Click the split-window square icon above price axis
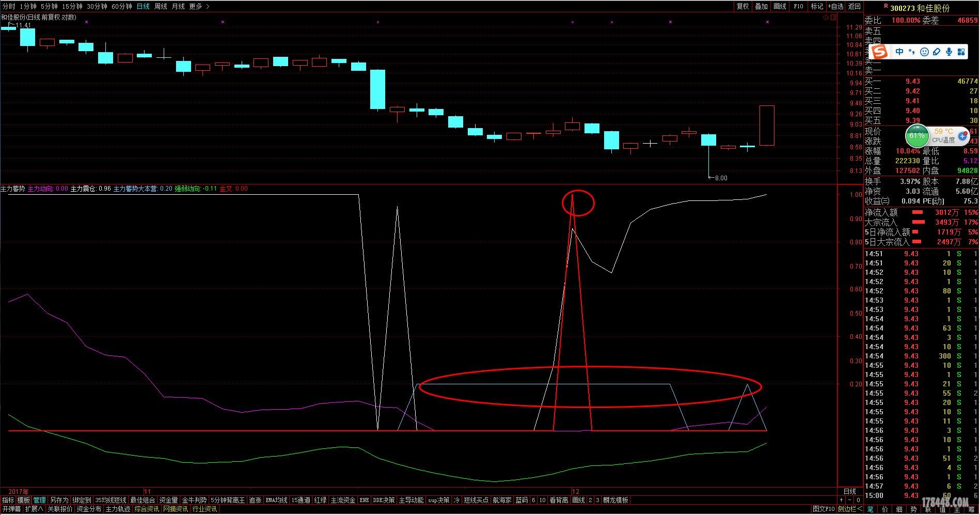Viewport: 980px width, 515px height. click(833, 17)
